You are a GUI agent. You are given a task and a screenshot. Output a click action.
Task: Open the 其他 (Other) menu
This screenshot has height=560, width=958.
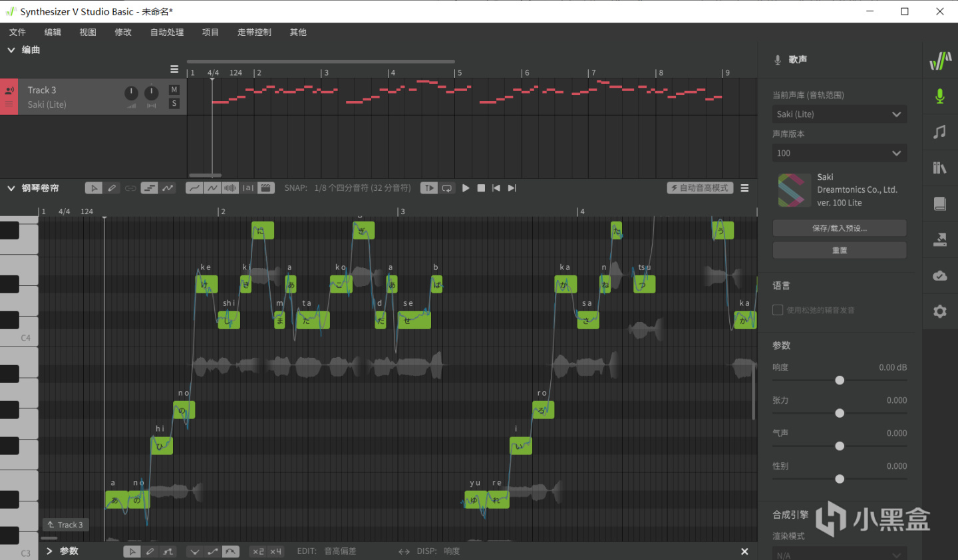click(x=298, y=32)
